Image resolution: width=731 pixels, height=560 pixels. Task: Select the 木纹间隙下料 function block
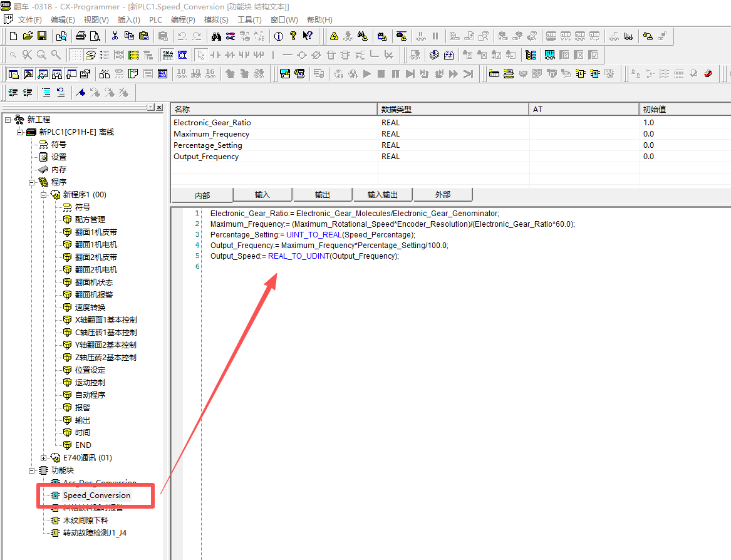click(85, 521)
